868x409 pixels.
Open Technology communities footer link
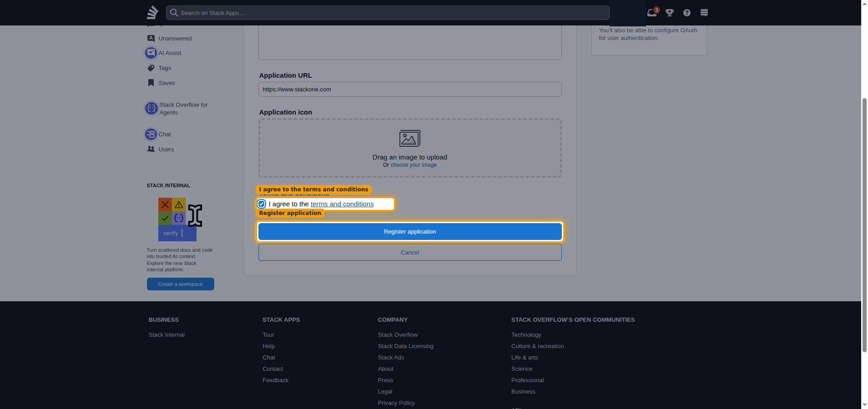pyautogui.click(x=526, y=335)
